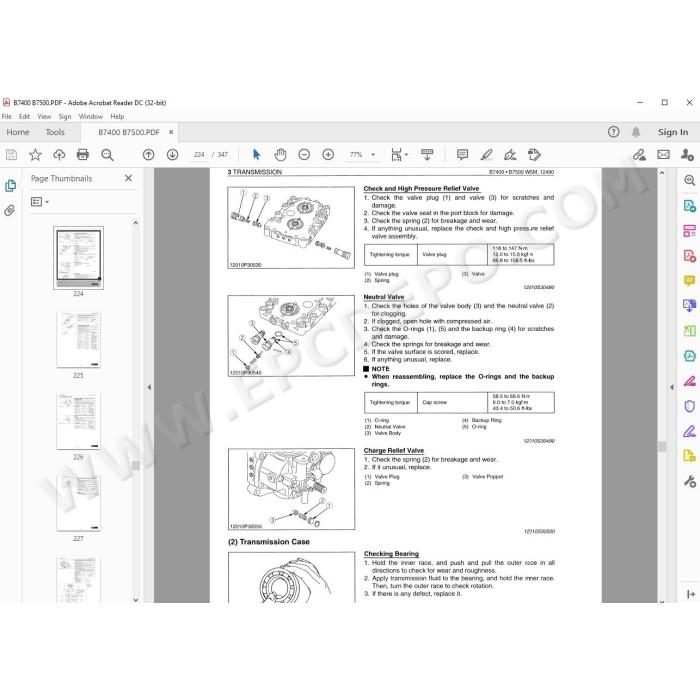Zoom out with the minus icon
Viewport: 700px width, 700px height.
[x=304, y=155]
